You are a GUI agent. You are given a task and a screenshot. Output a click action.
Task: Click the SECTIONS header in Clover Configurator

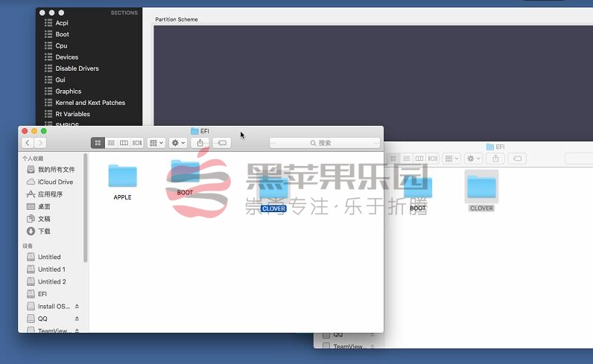124,13
